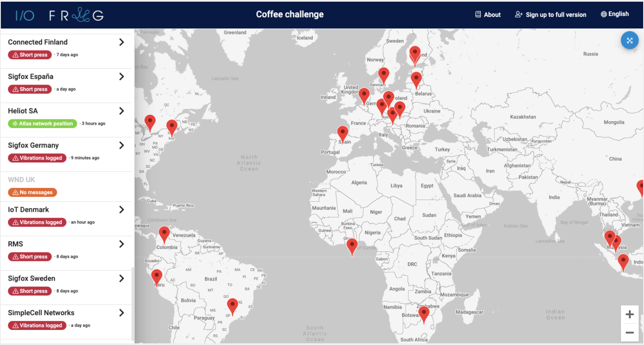
Task: Click the map pin near Botswana
Action: (x=424, y=314)
